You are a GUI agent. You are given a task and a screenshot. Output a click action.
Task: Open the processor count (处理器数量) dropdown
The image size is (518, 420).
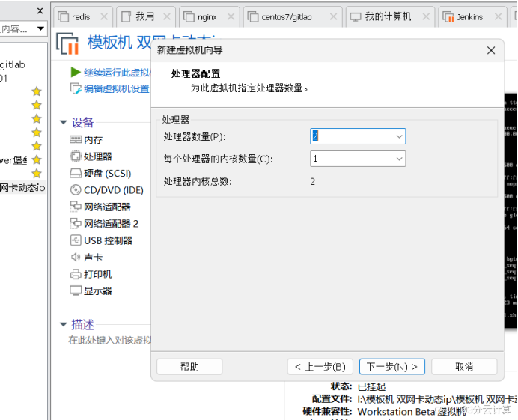pos(399,136)
